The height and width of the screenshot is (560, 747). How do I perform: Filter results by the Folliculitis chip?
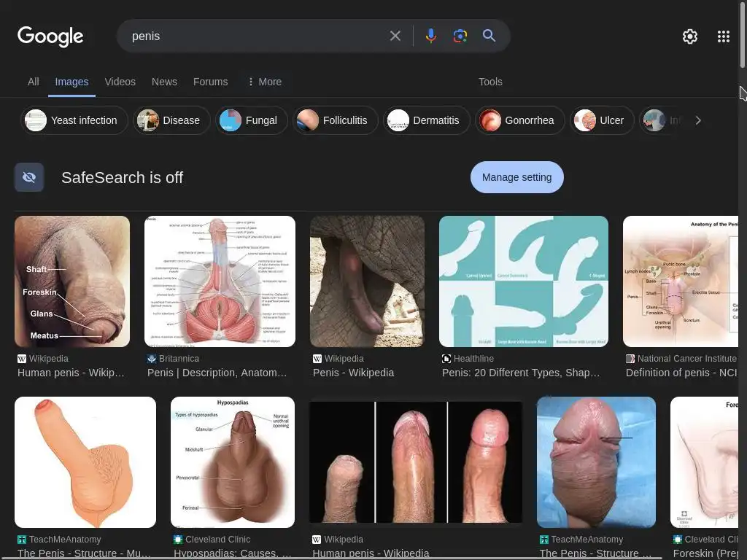pyautogui.click(x=336, y=120)
